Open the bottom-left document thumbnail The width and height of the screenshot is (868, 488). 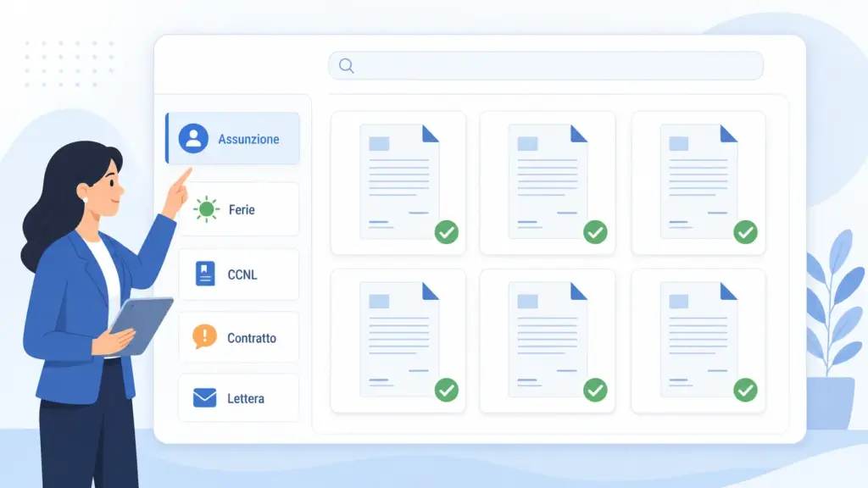(398, 341)
